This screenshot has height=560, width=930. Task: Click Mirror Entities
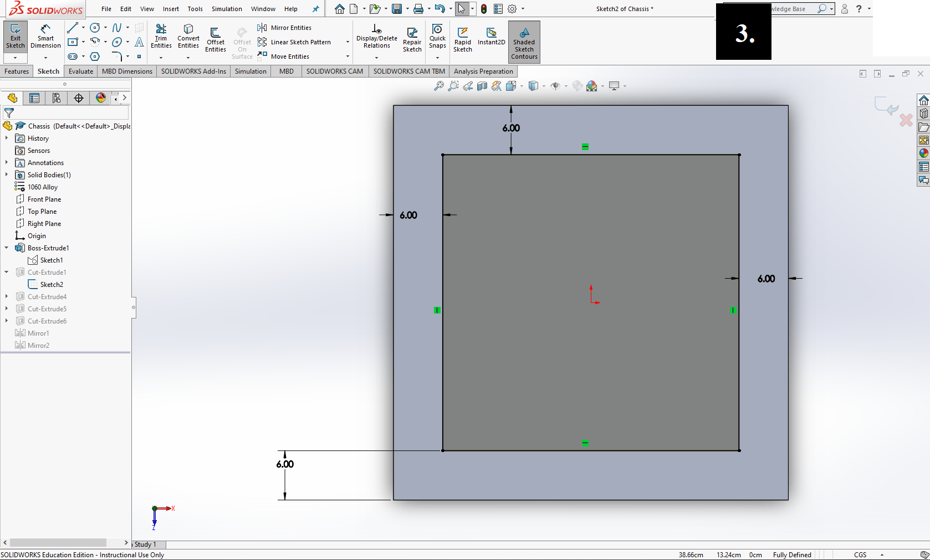[284, 28]
